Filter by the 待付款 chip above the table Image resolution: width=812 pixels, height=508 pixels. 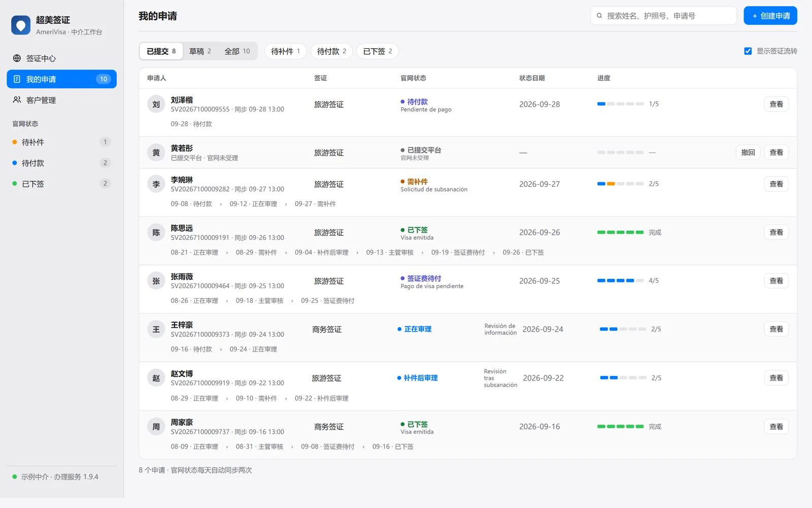331,51
